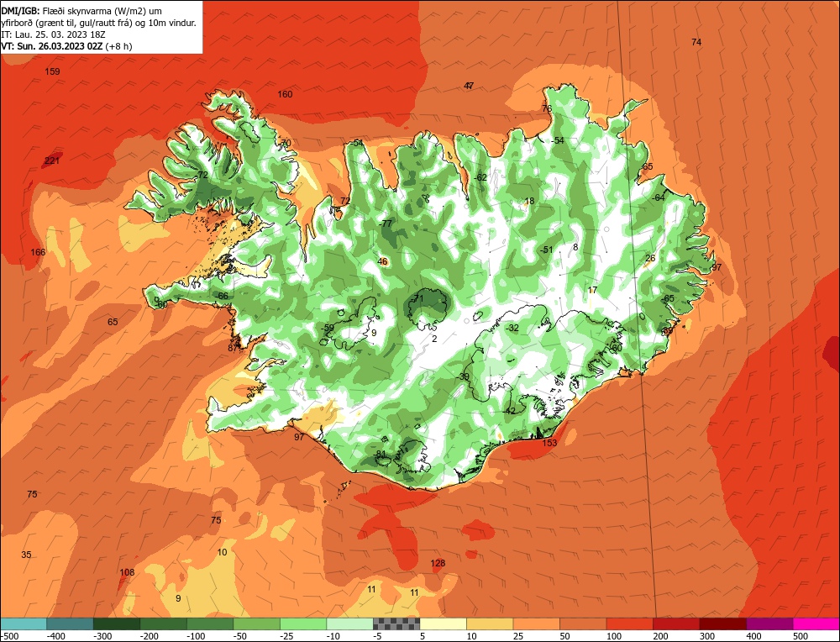This screenshot has height=642, width=840.
Task: Click the 108 value in the southwest sea
Action: coord(127,572)
